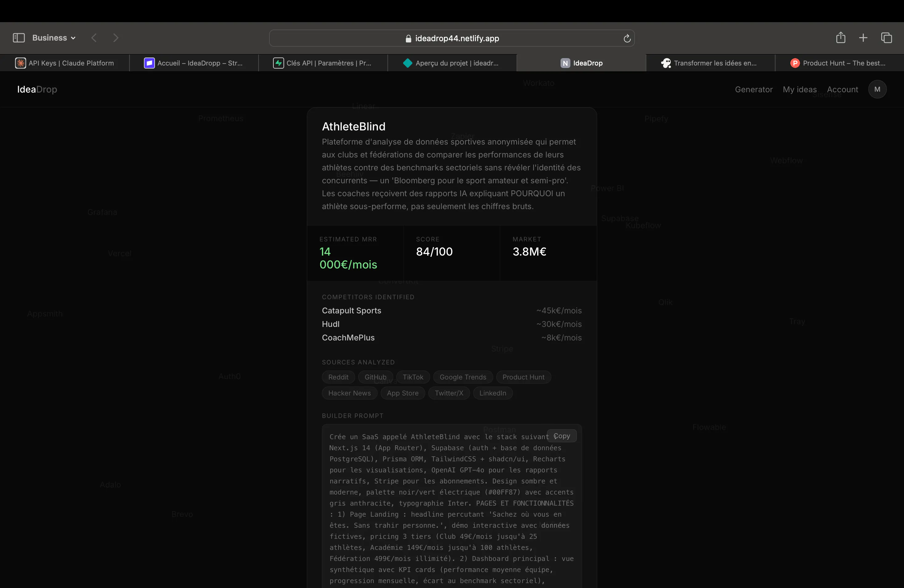Viewport: 904px width, 588px height.
Task: Open the Business tab group dropdown
Action: (54, 38)
